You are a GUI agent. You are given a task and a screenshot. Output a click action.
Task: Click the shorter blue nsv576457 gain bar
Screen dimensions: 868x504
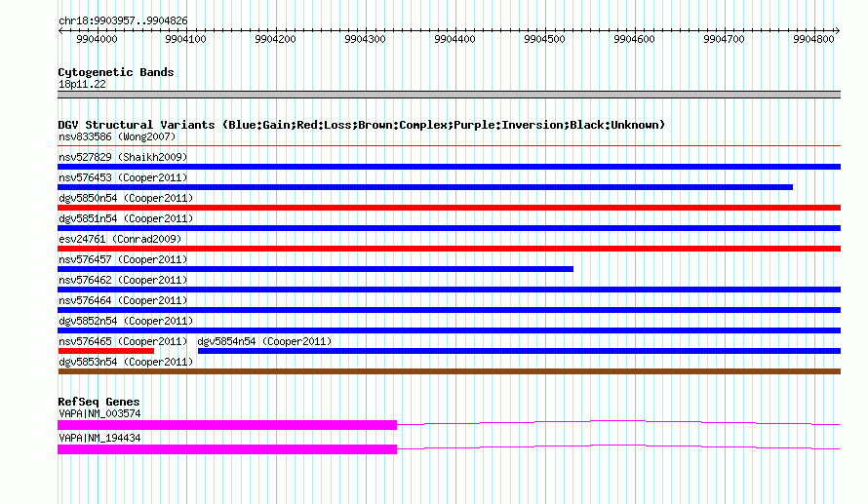(316, 269)
